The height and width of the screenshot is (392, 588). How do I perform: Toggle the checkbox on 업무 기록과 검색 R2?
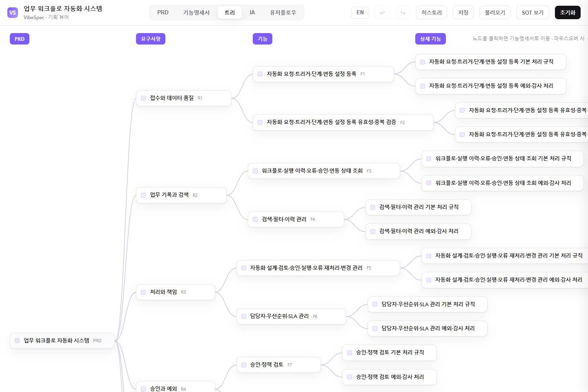[143, 195]
